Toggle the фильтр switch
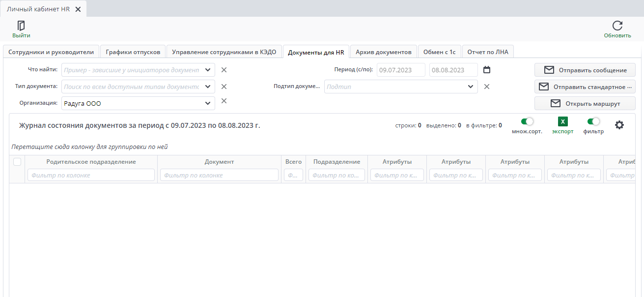Image resolution: width=644 pixels, height=297 pixels. tap(593, 121)
